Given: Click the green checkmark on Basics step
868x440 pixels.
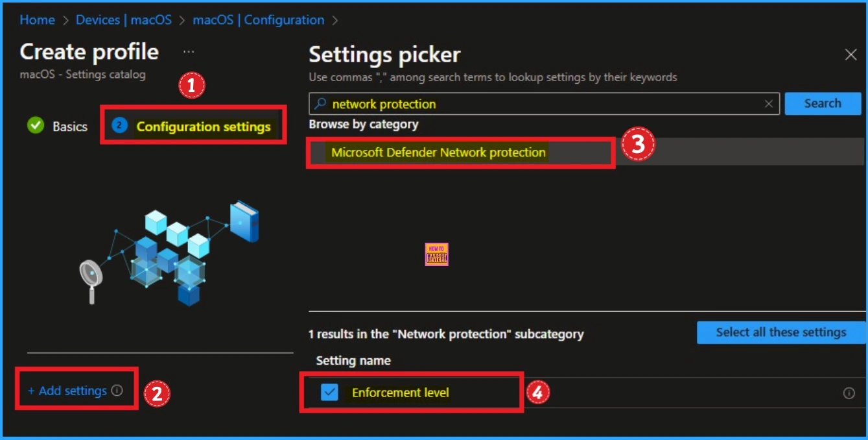Looking at the screenshot, I should click(x=36, y=127).
